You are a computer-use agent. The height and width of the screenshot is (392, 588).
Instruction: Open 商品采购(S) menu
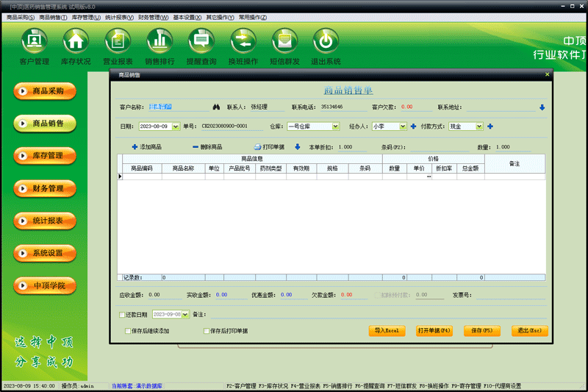click(x=21, y=17)
